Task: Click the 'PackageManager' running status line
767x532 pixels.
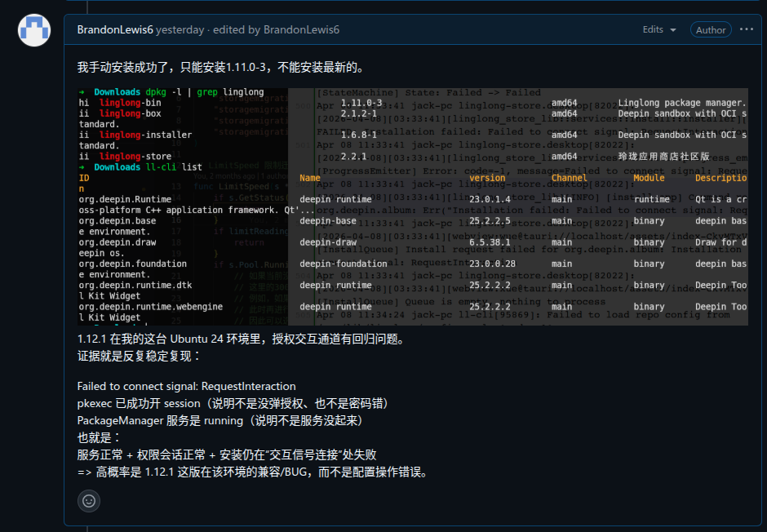Action: pyautogui.click(x=222, y=420)
